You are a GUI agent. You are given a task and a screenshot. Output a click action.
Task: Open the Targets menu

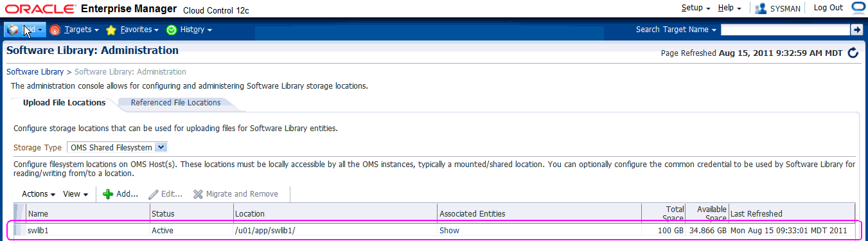82,30
